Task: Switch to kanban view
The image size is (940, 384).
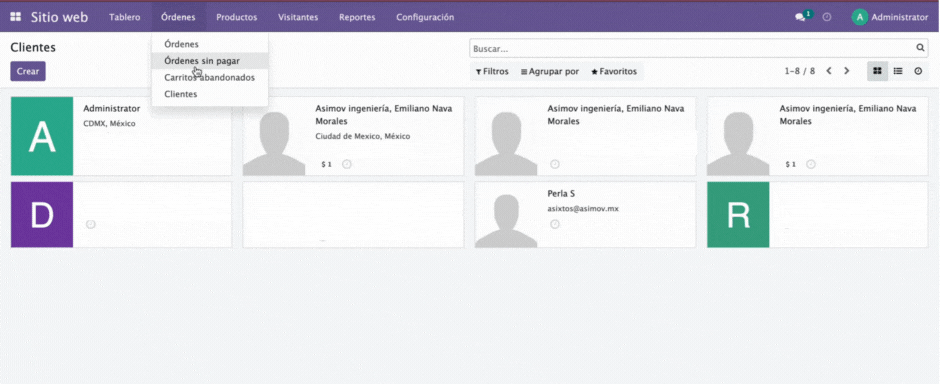Action: point(877,71)
